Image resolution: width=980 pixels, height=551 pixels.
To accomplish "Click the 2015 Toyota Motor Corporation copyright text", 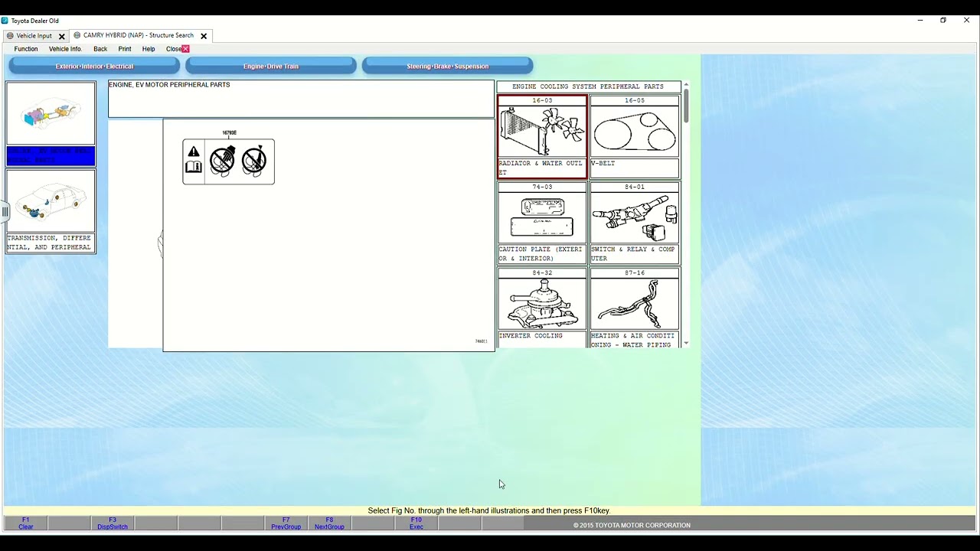I will point(632,525).
